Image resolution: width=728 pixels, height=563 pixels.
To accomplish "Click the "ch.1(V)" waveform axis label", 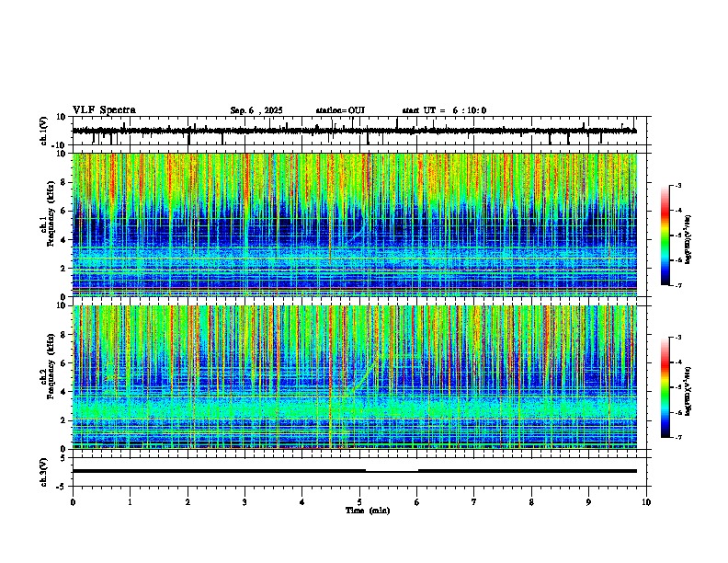I will [x=44, y=131].
